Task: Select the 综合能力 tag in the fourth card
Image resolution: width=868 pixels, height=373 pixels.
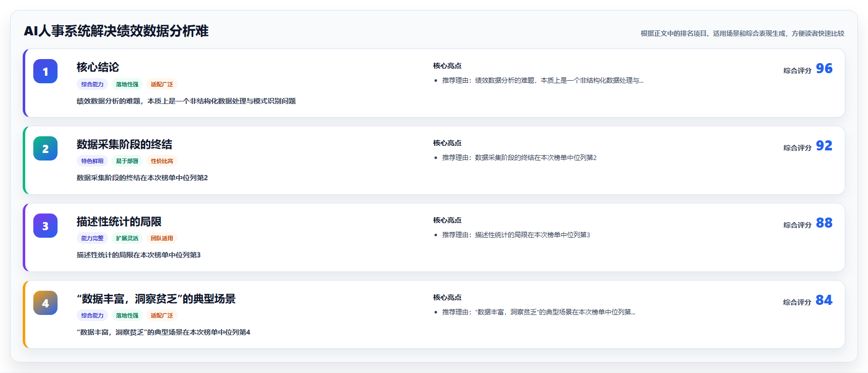Action: [x=92, y=315]
